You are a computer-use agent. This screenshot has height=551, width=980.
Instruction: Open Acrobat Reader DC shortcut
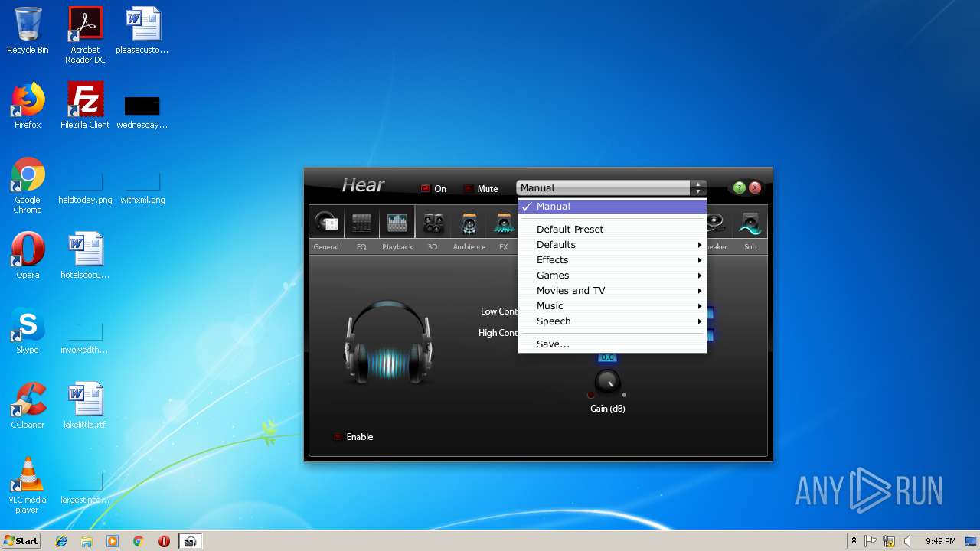point(85,35)
